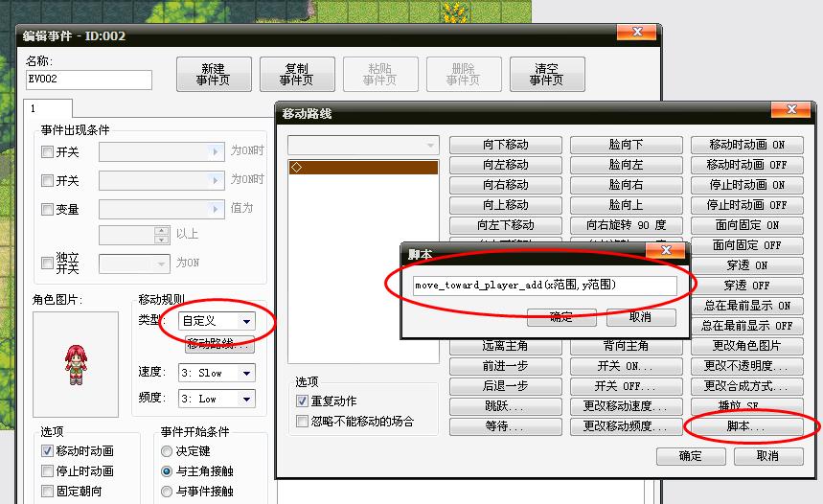Toggle 停止时动画 option checkbox
The width and height of the screenshot is (823, 504).
[47, 470]
